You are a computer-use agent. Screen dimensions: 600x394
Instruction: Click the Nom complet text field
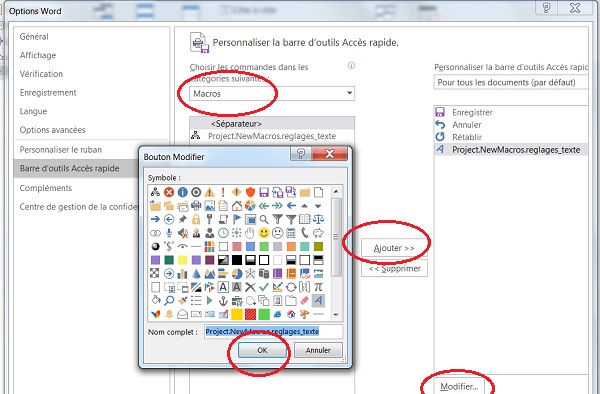tap(274, 332)
